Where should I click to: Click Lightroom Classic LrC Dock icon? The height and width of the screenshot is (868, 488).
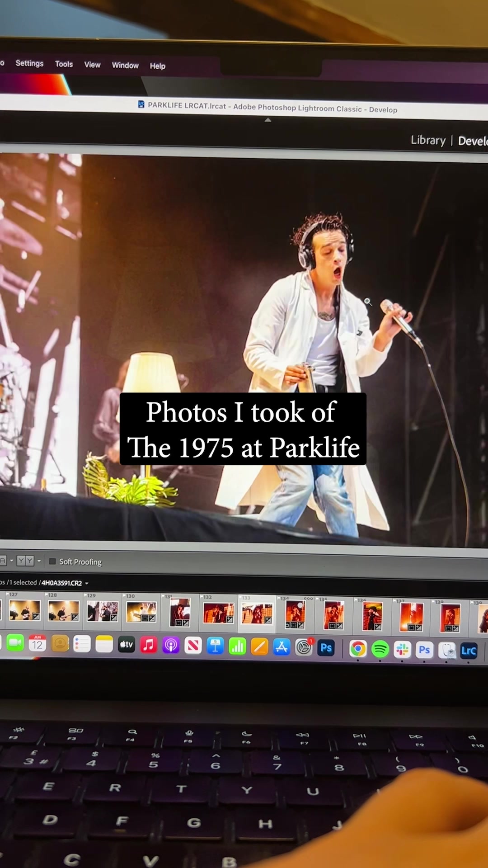coord(469,651)
